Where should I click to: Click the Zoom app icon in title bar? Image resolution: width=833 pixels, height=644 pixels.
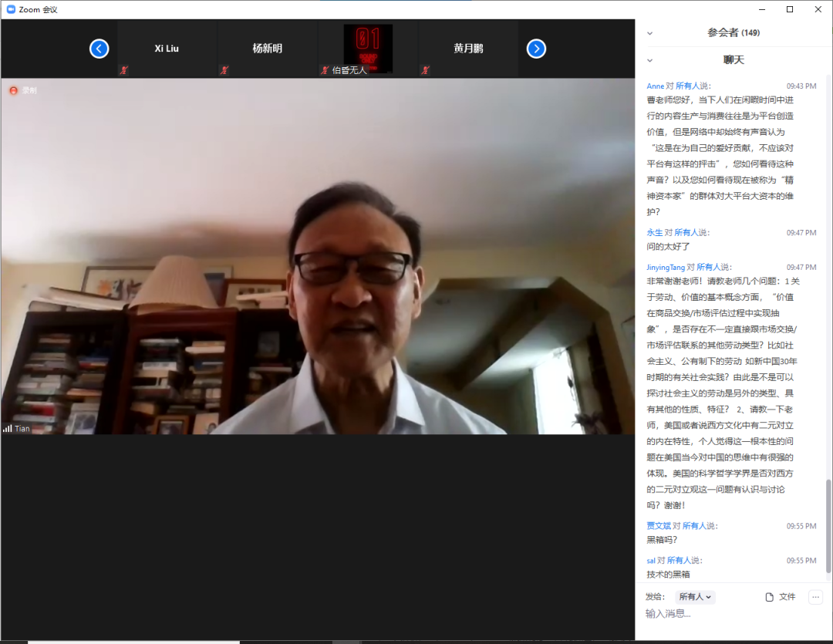(11, 9)
